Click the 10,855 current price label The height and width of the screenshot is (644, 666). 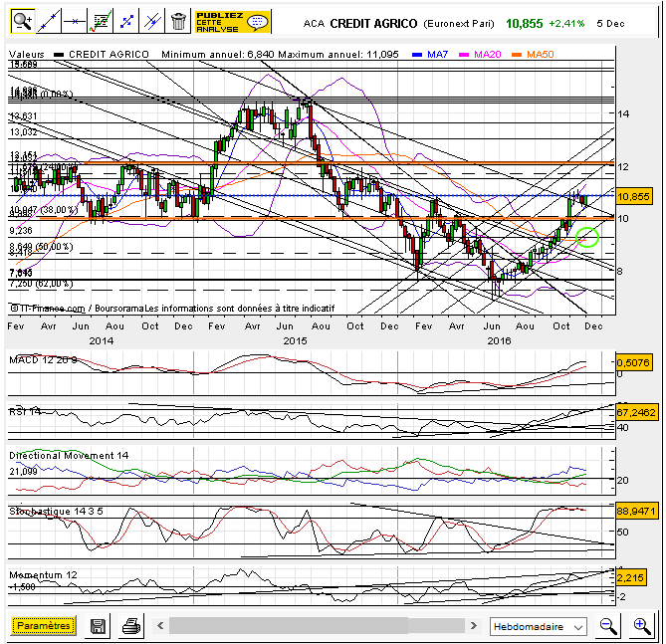click(x=633, y=197)
